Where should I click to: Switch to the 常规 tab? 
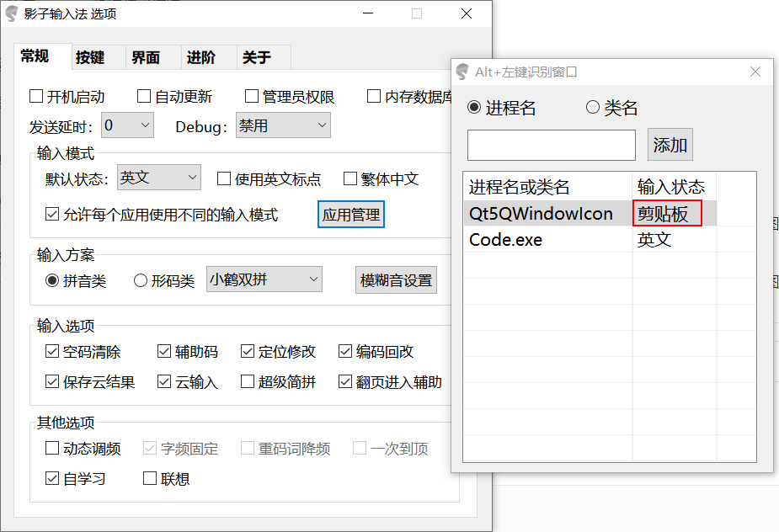click(x=42, y=56)
